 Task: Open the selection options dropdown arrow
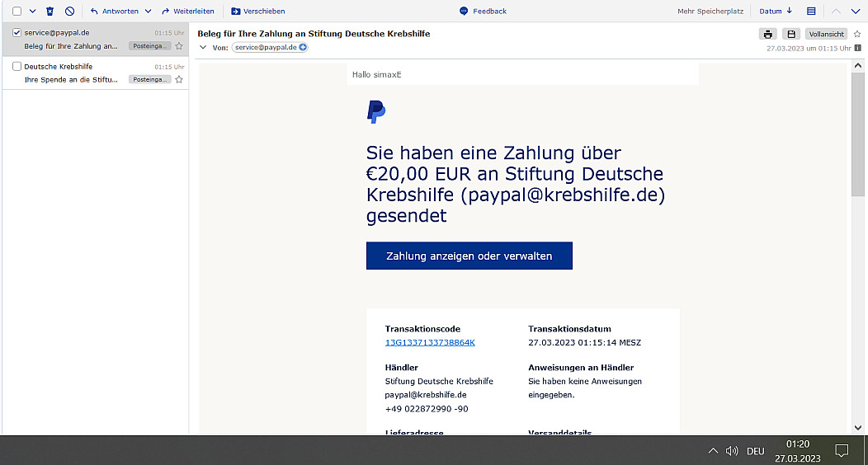coord(32,12)
